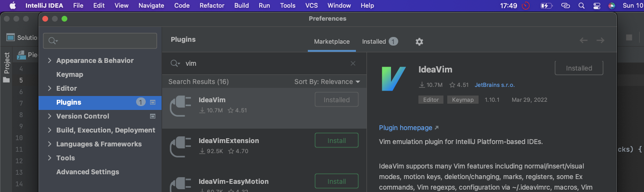This screenshot has width=644, height=192.
Task: Install the IdeaVimExtension plugin
Action: coord(337,141)
